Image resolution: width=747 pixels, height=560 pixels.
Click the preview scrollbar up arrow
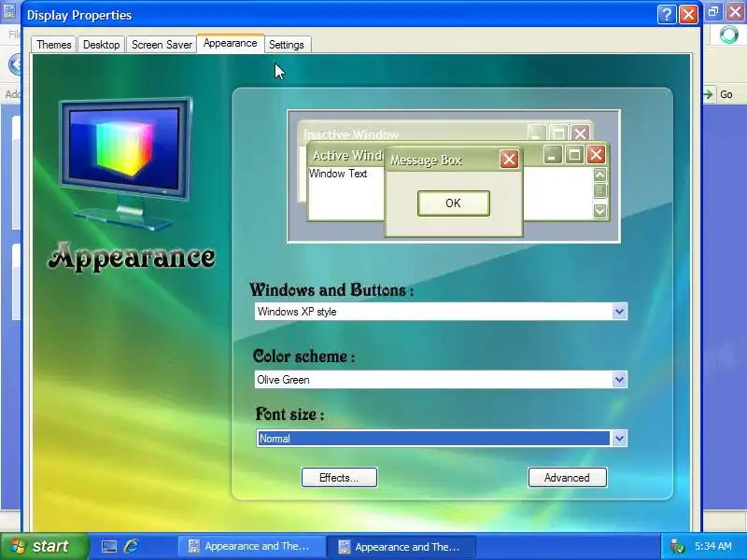point(599,175)
